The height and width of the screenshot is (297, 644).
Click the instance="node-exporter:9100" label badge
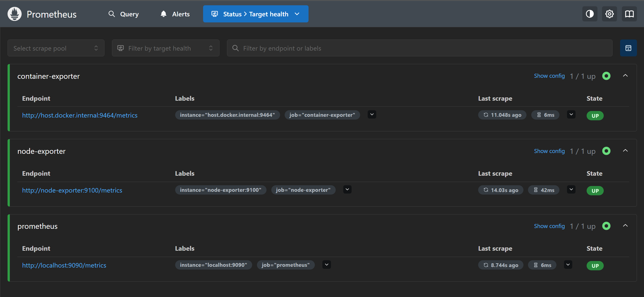(221, 190)
